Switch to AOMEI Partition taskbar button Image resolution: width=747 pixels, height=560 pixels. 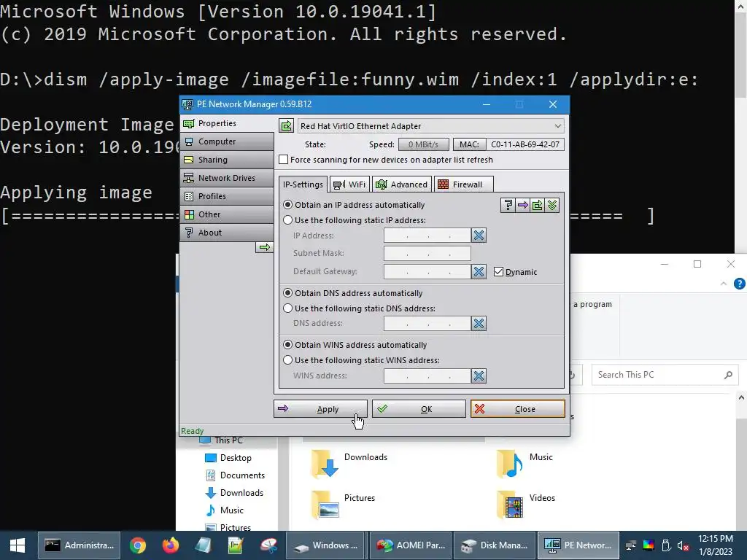tap(411, 545)
